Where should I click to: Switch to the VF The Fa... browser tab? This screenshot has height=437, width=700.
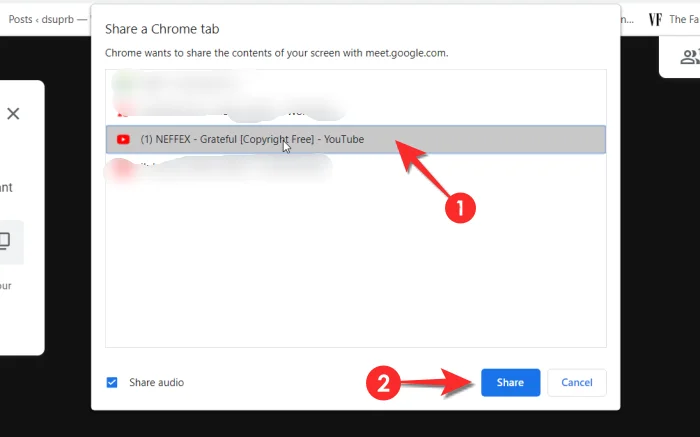[674, 19]
